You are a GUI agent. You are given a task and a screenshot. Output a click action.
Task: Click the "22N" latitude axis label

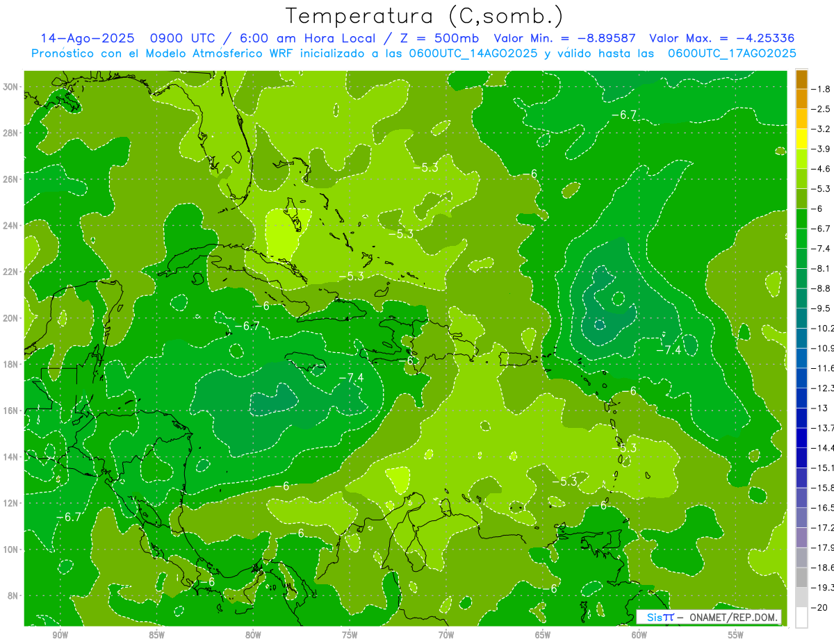(x=12, y=272)
